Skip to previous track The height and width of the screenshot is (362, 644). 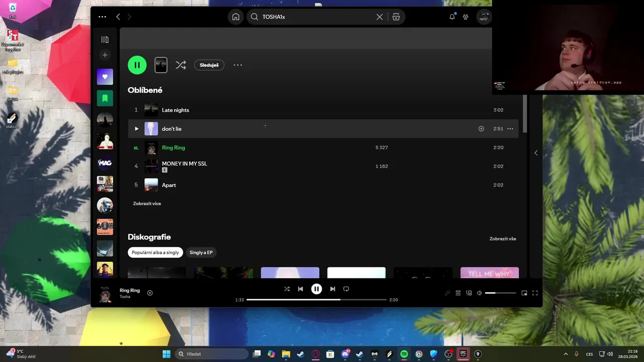[300, 289]
